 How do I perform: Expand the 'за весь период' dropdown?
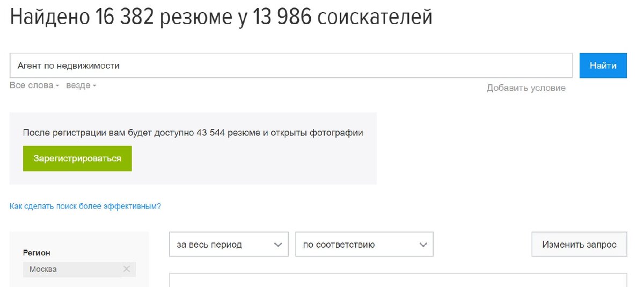pyautogui.click(x=229, y=245)
